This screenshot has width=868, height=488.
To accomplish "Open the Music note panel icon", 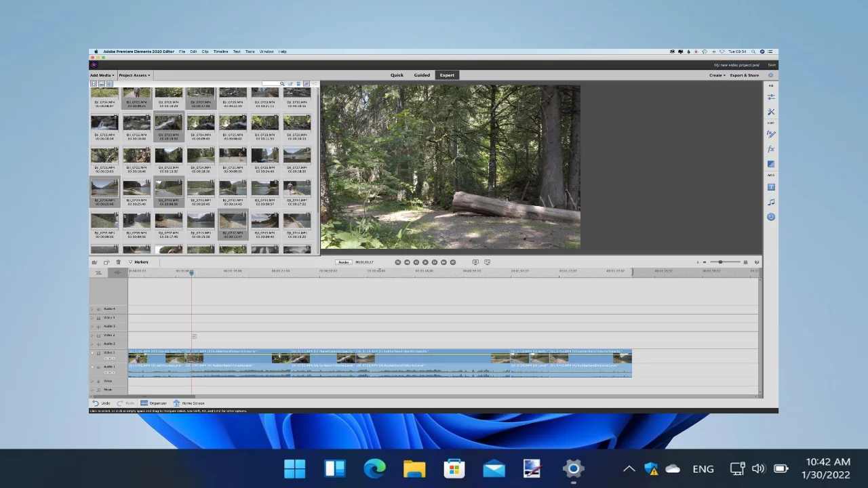I will [x=771, y=202].
